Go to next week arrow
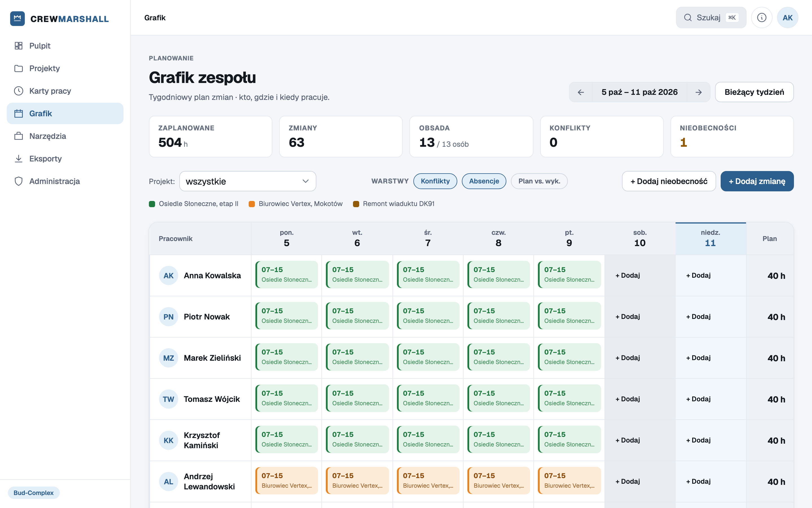 tap(699, 92)
